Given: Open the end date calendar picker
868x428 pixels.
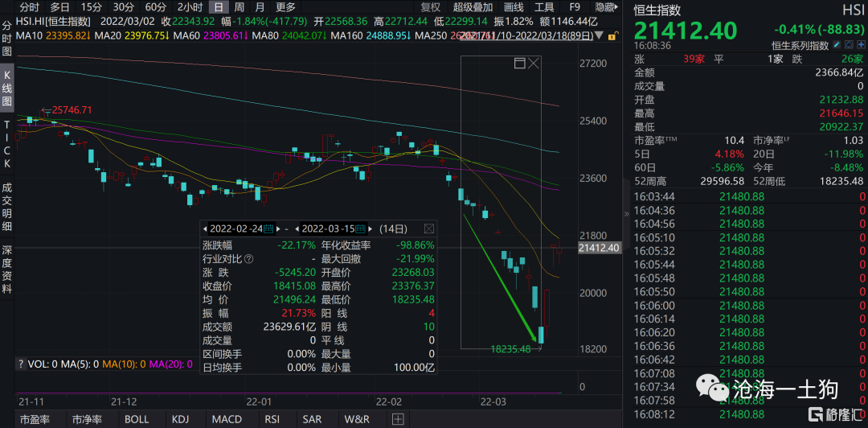Looking at the screenshot, I should (x=361, y=228).
